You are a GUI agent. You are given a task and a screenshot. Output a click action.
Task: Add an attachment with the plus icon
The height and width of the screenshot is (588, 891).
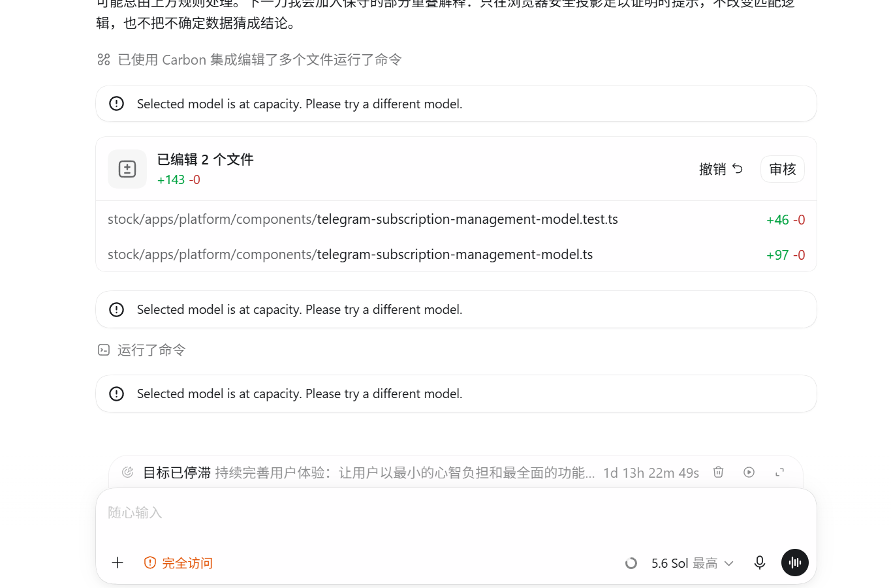[x=117, y=563]
